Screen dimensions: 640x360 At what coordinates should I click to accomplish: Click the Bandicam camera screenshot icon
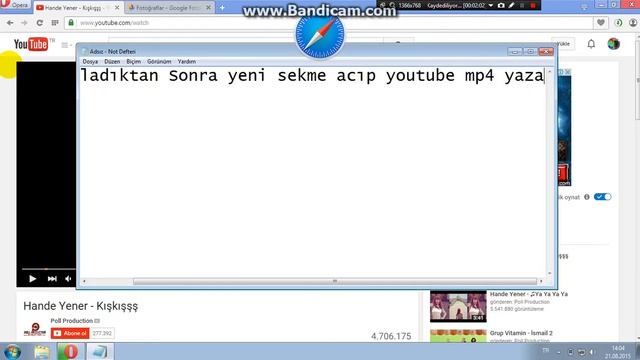pos(501,5)
